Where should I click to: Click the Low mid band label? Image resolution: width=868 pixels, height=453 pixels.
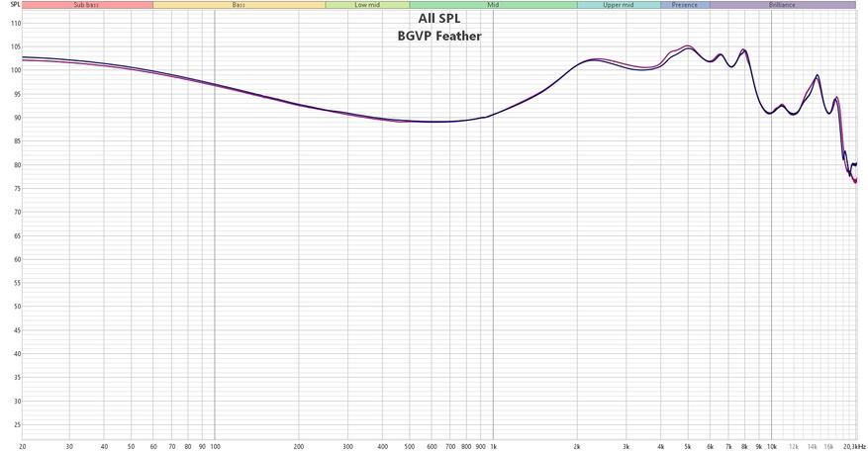(x=367, y=5)
